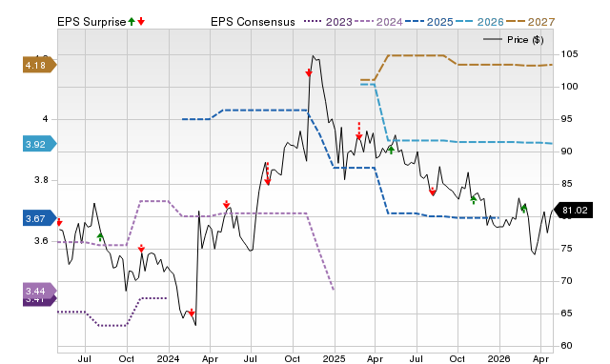Viewport: 610px width, 364px height.
Task: Toggle the 2023 consensus series in the legend
Action: [328, 22]
